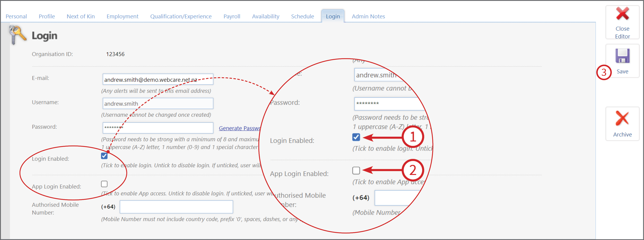The image size is (644, 240).
Task: Open the Qualification/Experience tab
Action: (181, 16)
